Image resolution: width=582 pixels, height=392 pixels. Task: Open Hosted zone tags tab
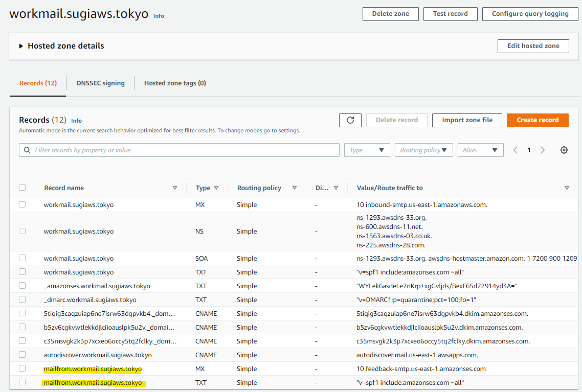[175, 83]
